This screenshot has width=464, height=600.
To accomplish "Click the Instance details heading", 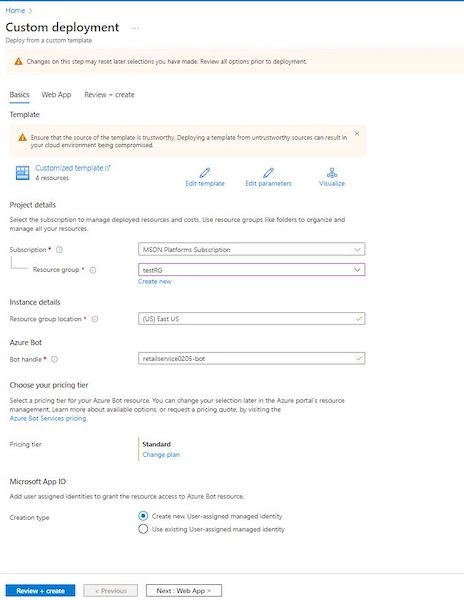I will (x=35, y=302).
